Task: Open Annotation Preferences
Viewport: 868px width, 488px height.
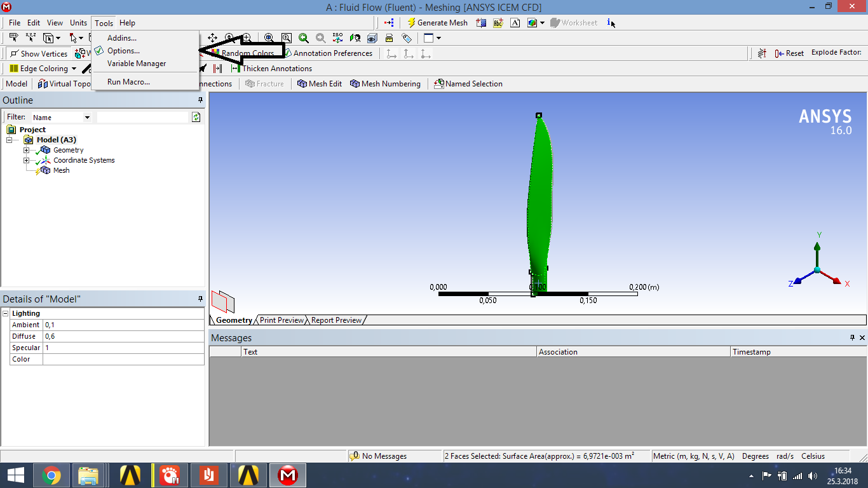Action: click(x=328, y=53)
